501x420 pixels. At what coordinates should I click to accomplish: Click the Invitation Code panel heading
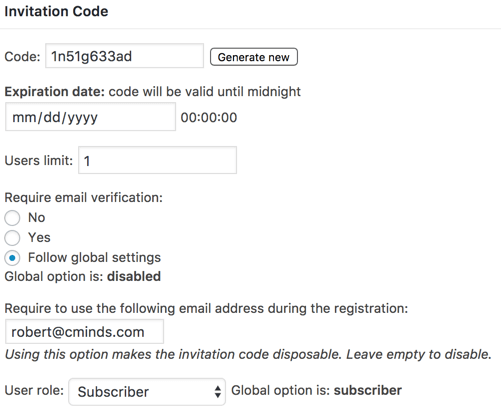point(56,11)
